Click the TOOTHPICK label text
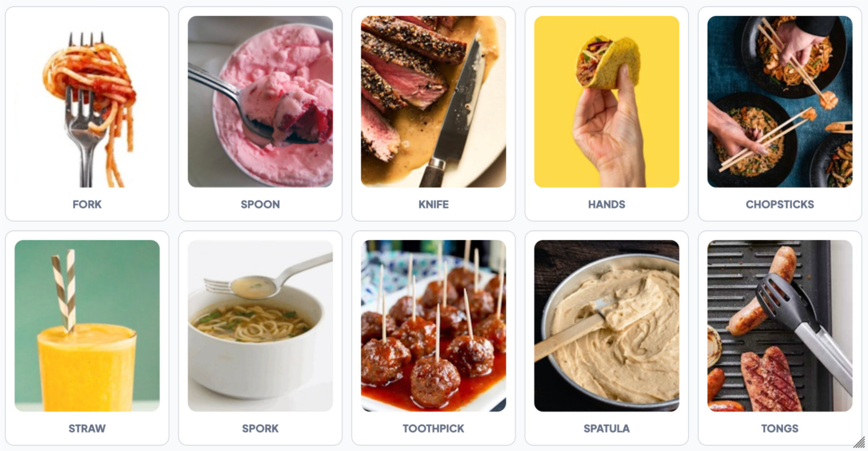The width and height of the screenshot is (868, 451). [x=434, y=428]
